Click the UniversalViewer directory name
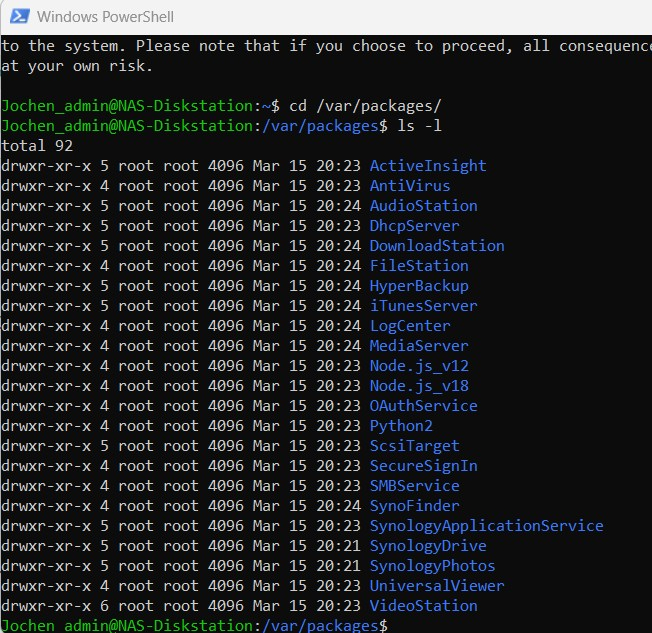This screenshot has width=652, height=633. 437,586
